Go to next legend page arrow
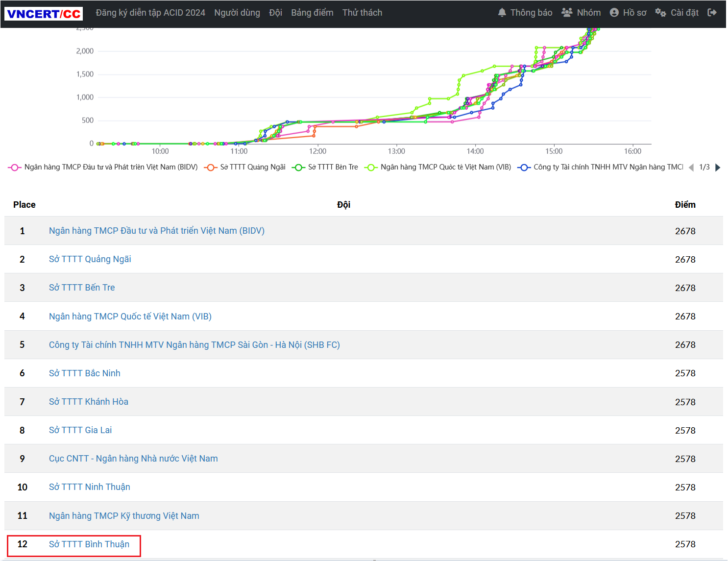The width and height of the screenshot is (728, 561). pos(718,168)
